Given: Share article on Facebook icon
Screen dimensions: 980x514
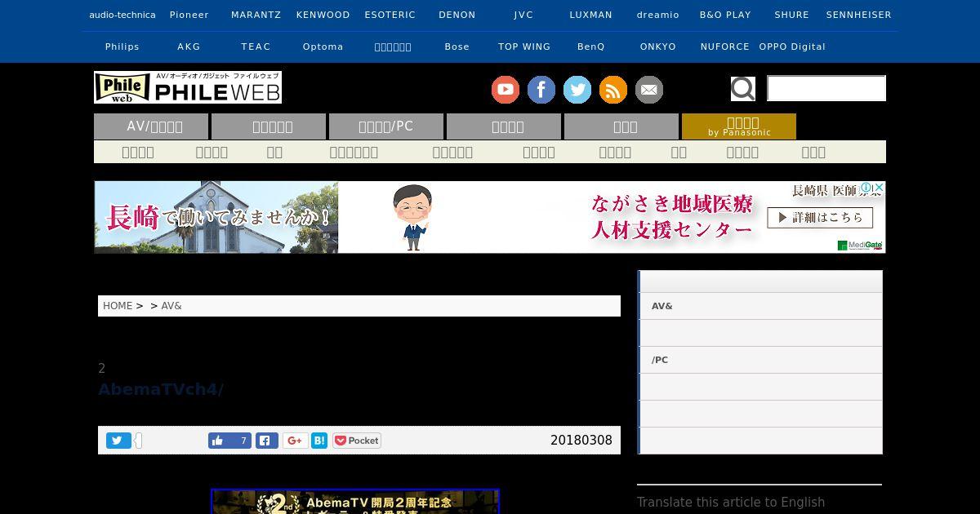Looking at the screenshot, I should [x=267, y=441].
